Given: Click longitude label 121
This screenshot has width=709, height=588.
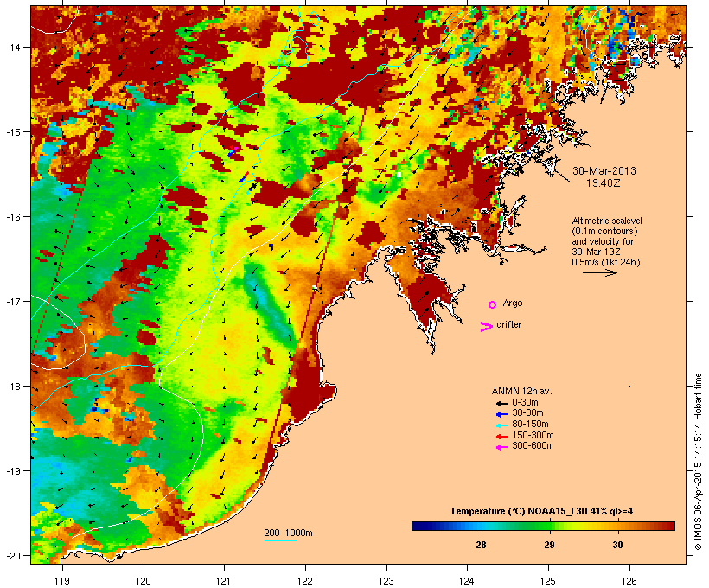Looking at the screenshot, I should tap(224, 581).
